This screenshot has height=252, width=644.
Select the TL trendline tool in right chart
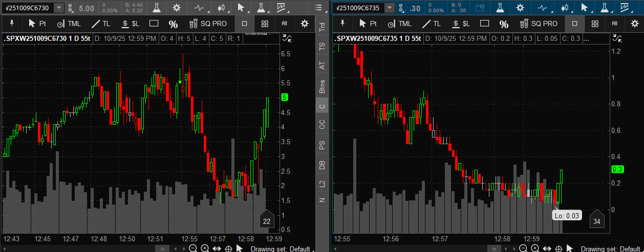[430, 24]
